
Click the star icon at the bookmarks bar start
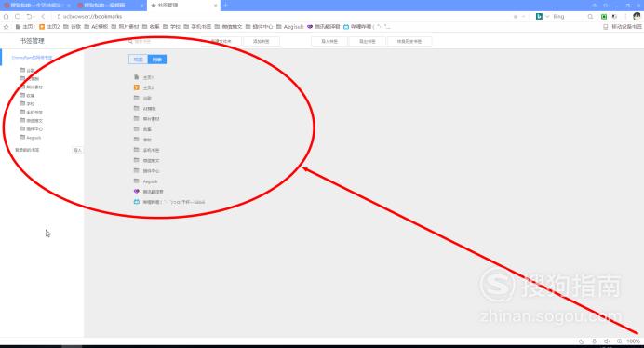coord(6,27)
